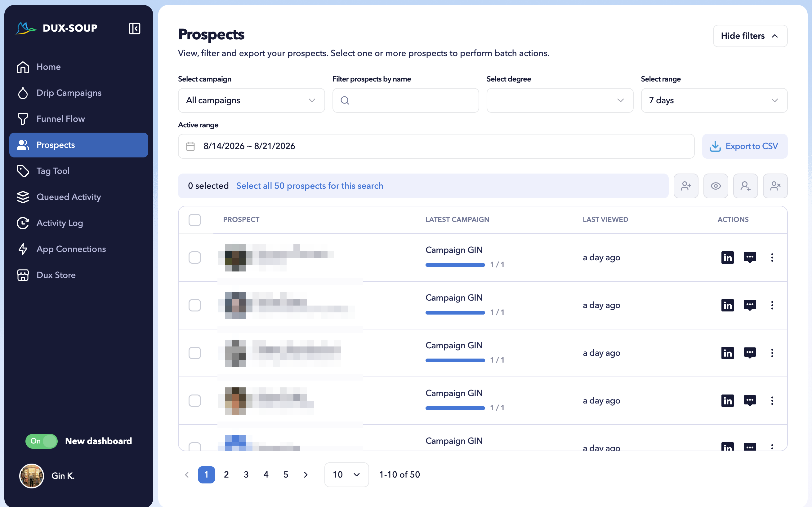
Task: Open the Select campaign dropdown
Action: 251,100
